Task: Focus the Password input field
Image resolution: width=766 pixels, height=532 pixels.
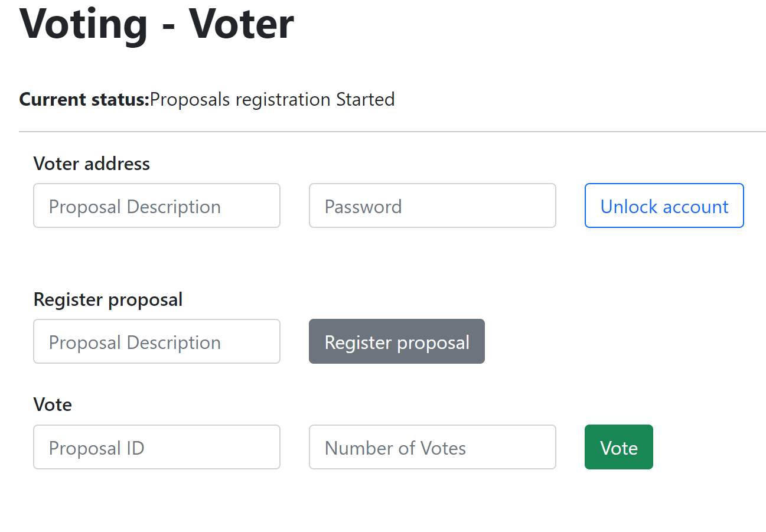Action: [432, 205]
